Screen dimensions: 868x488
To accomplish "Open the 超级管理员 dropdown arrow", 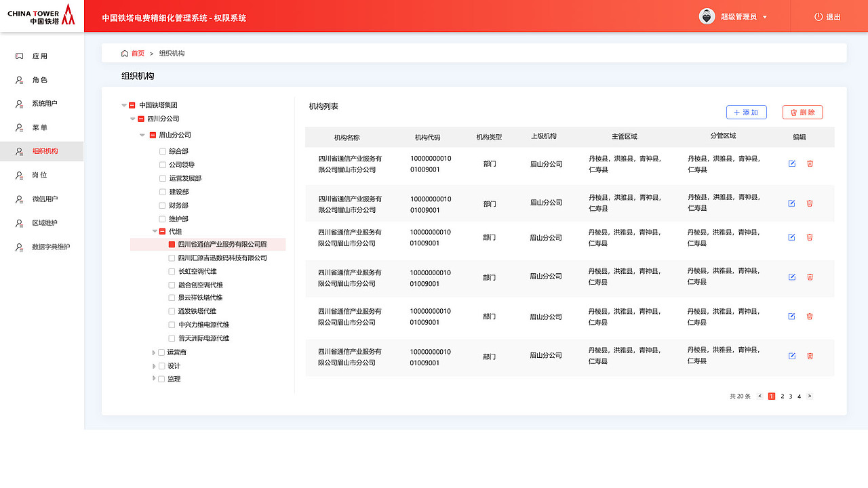I will tap(765, 17).
